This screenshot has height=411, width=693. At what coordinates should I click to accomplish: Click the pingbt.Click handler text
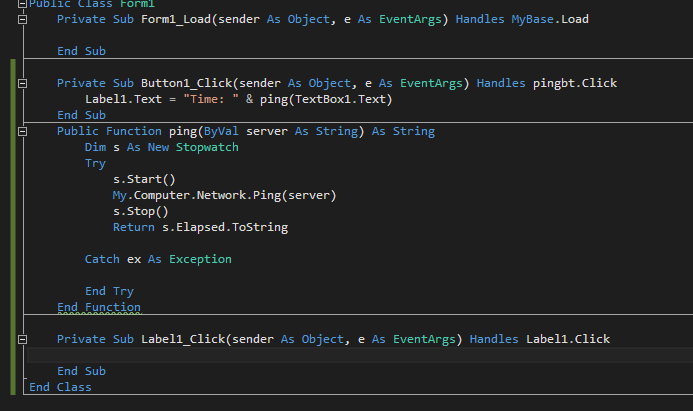(575, 84)
